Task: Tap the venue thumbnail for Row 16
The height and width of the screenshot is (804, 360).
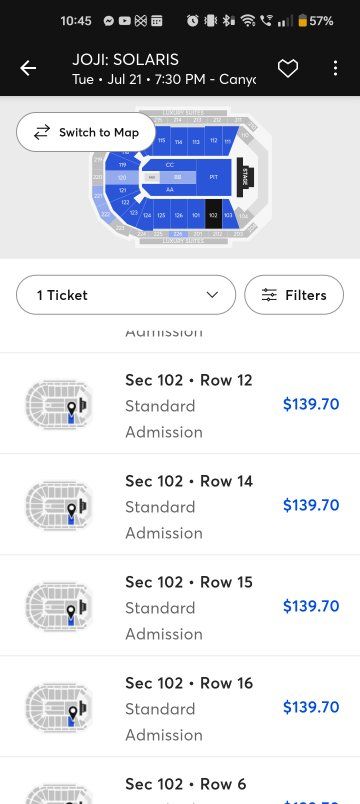Action: [x=59, y=707]
